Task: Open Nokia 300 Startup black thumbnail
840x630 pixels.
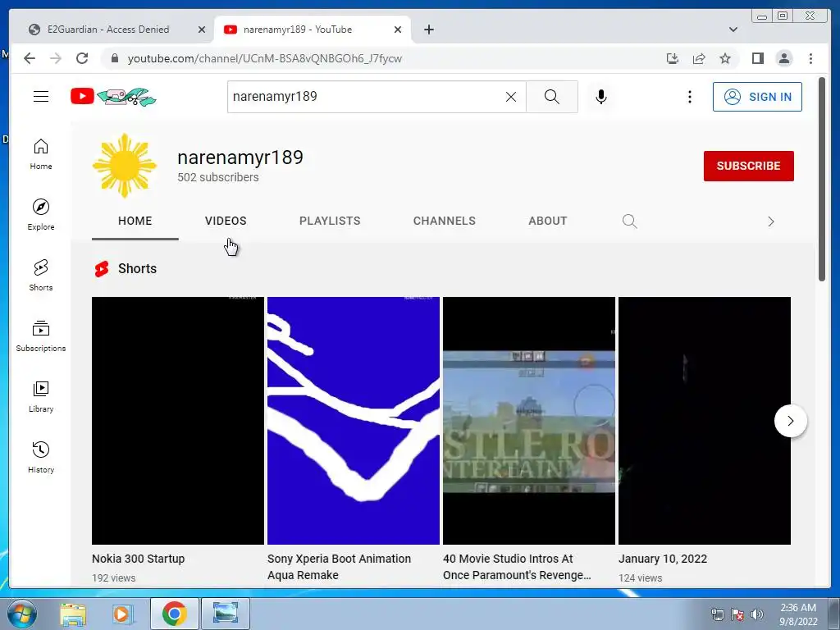Action: click(178, 421)
